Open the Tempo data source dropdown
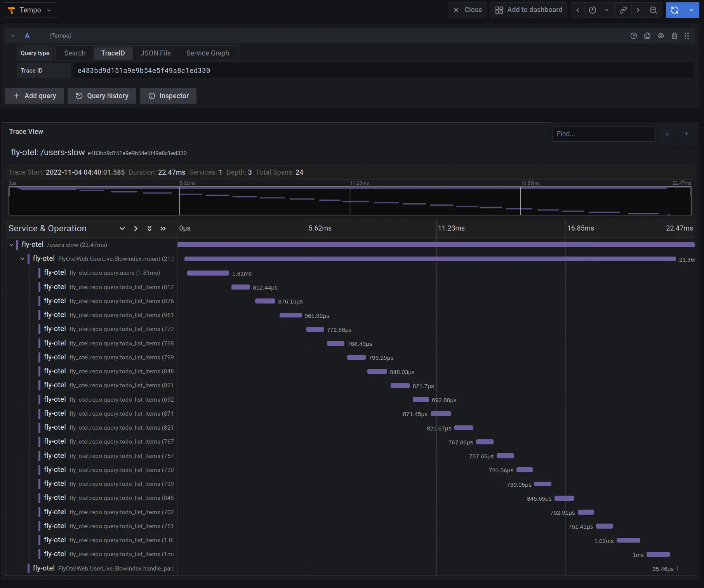The height and width of the screenshot is (588, 704). click(x=30, y=10)
